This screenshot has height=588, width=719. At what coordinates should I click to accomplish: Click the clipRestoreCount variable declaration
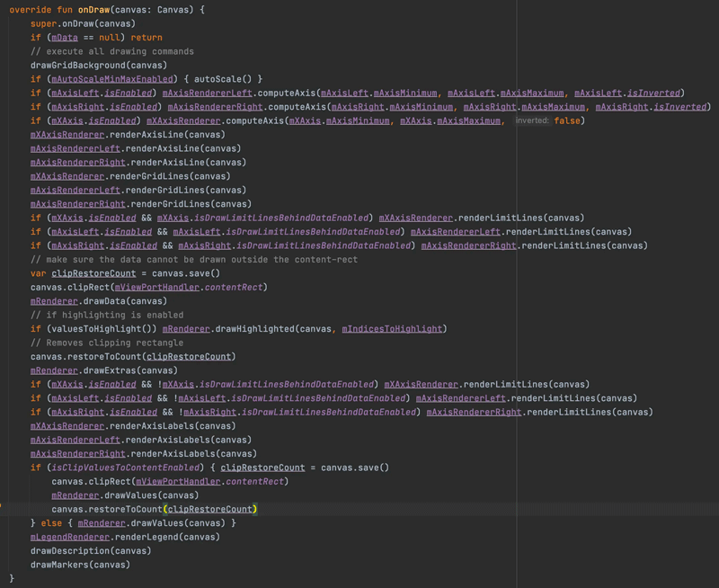click(x=93, y=273)
